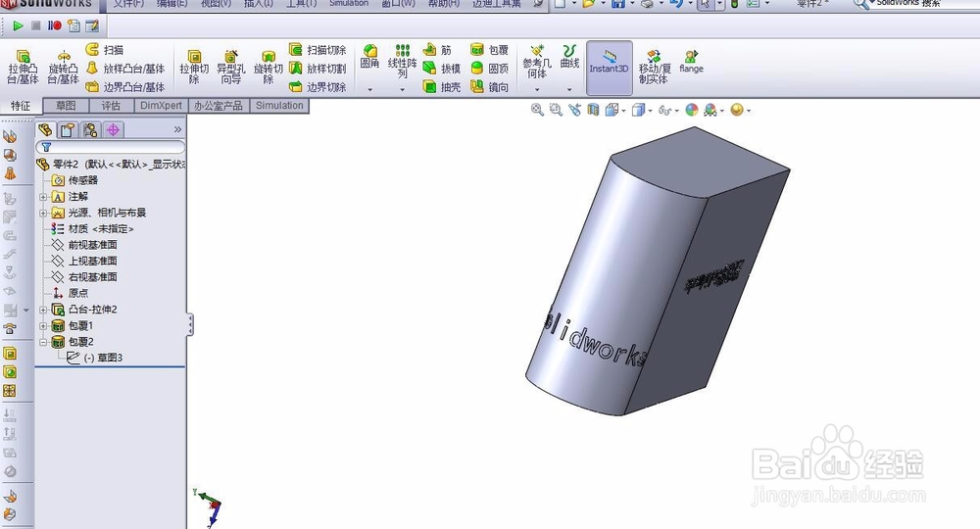Open the 窗口(W) window menu

click(399, 3)
